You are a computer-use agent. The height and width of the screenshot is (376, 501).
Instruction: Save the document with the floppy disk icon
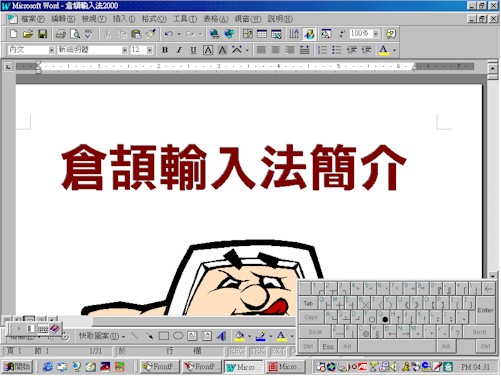(x=43, y=34)
